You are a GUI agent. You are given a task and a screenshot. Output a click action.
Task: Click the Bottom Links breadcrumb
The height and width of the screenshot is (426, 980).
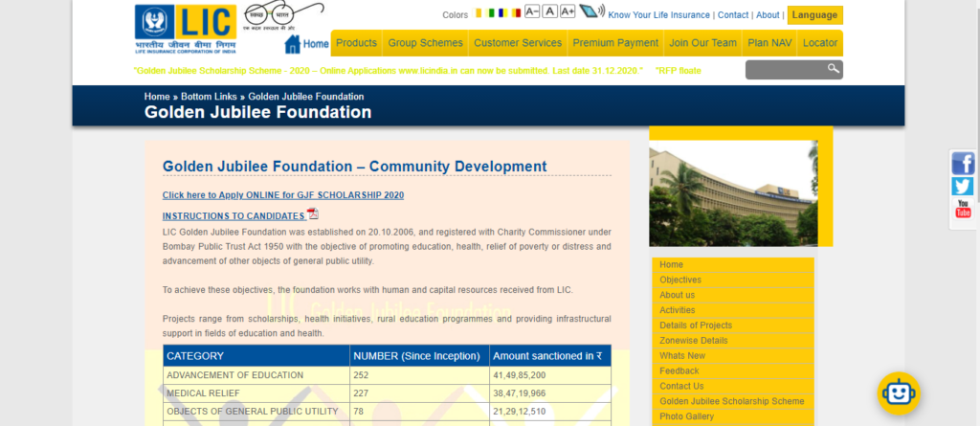[209, 97]
